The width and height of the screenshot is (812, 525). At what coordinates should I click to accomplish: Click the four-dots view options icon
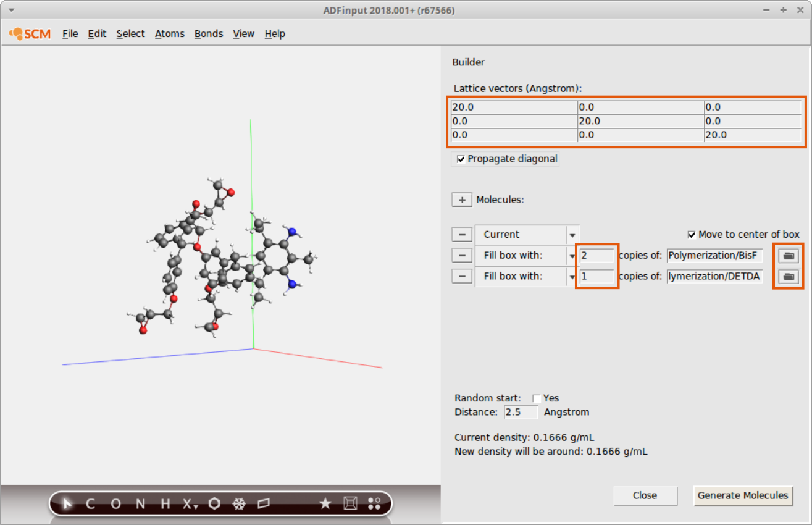(x=374, y=503)
